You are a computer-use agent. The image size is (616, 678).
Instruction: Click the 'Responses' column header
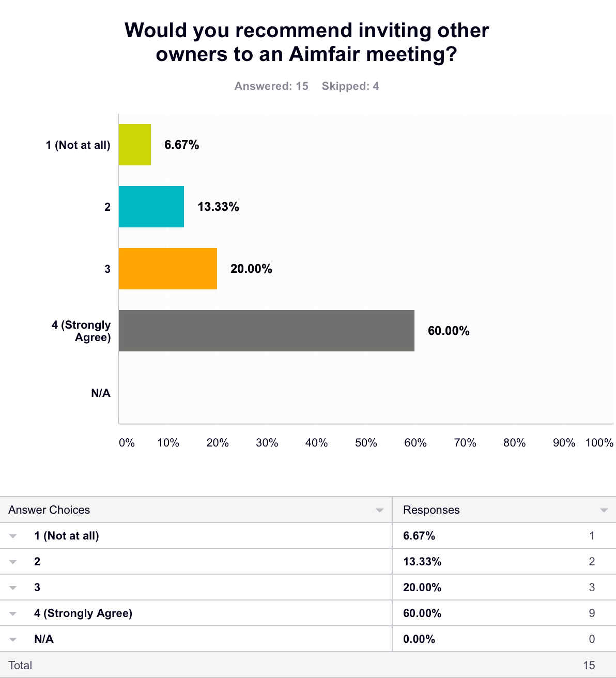(431, 510)
